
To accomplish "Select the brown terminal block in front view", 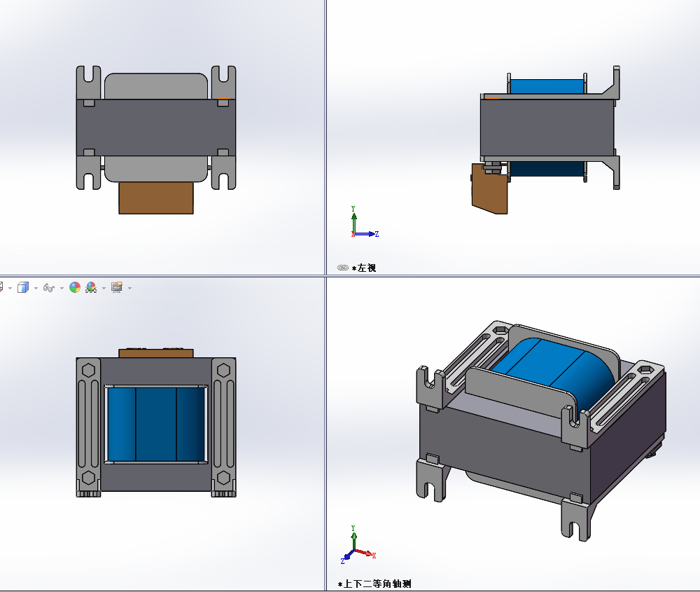I will coord(156,198).
